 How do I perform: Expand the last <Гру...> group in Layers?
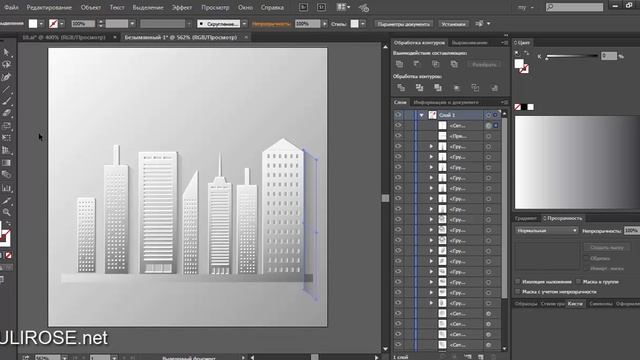tap(431, 303)
